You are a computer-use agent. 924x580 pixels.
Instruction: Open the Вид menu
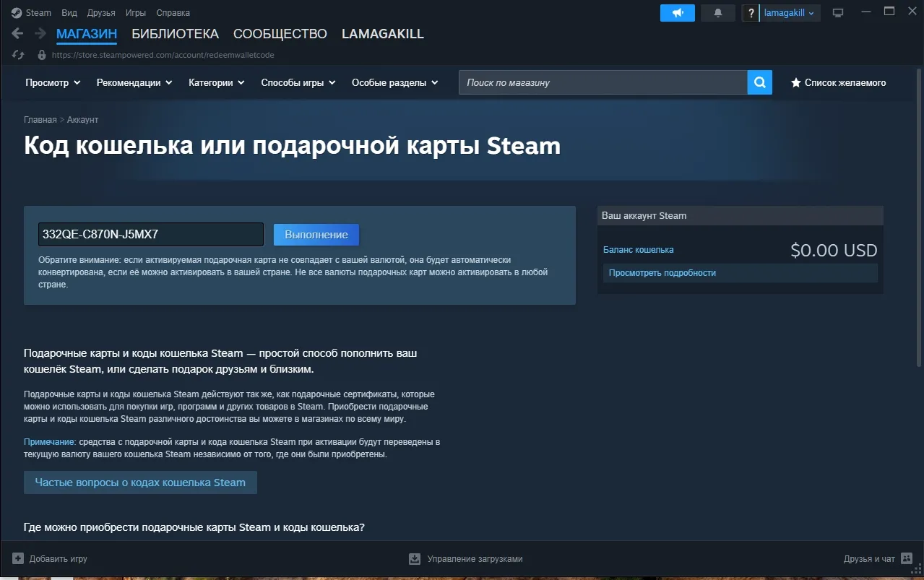69,13
